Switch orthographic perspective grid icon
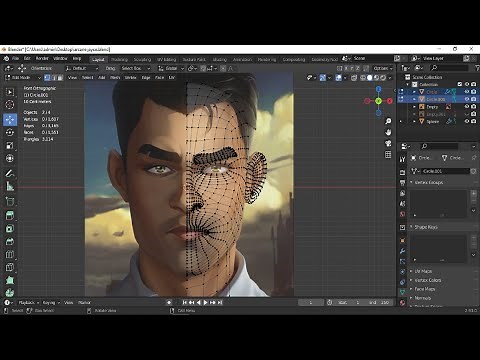Screen dimensions: 480x360 [388, 155]
